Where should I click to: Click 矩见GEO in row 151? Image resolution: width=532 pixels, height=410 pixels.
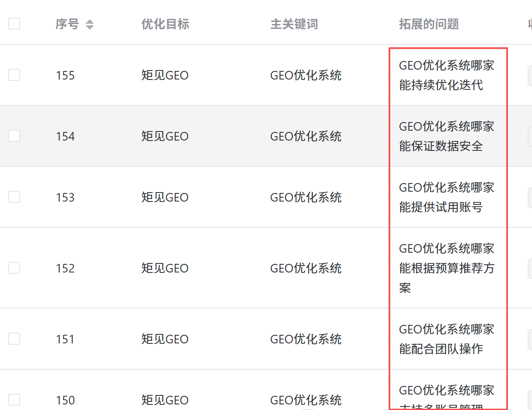coord(165,339)
